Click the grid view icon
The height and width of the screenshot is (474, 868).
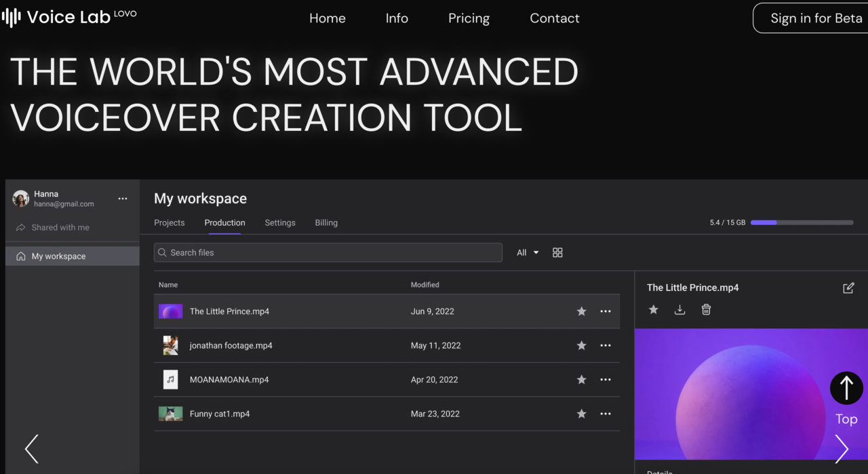pyautogui.click(x=557, y=252)
